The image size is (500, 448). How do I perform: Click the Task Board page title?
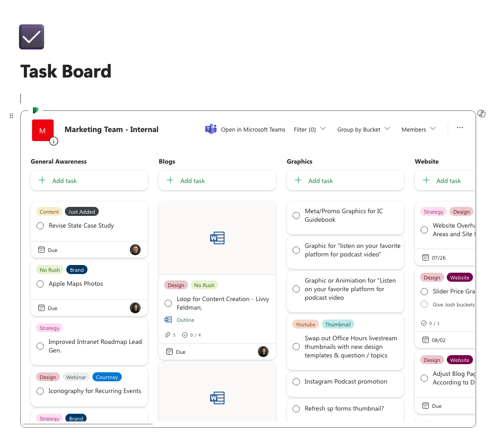coord(66,71)
